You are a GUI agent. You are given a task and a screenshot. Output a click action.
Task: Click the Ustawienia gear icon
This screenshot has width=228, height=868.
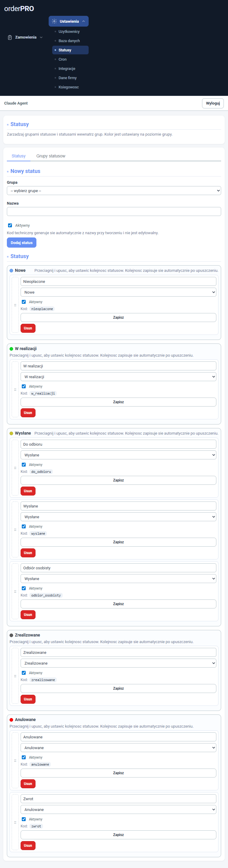point(54,21)
